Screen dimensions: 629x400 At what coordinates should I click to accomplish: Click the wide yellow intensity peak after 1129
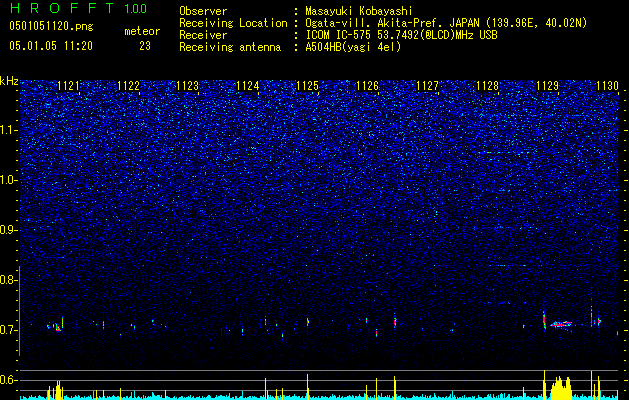(561, 388)
